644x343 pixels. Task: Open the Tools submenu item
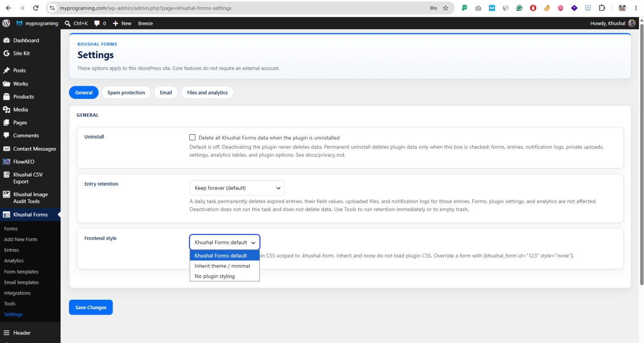10,304
